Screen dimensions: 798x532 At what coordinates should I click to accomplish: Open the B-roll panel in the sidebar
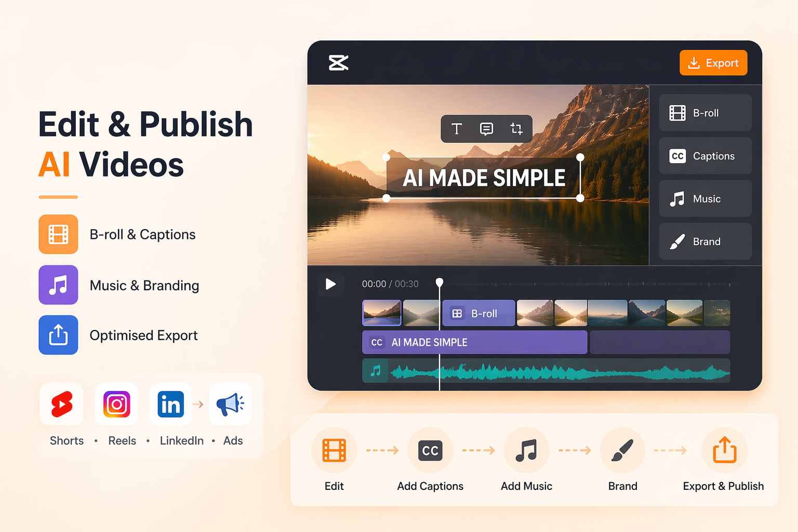[705, 113]
